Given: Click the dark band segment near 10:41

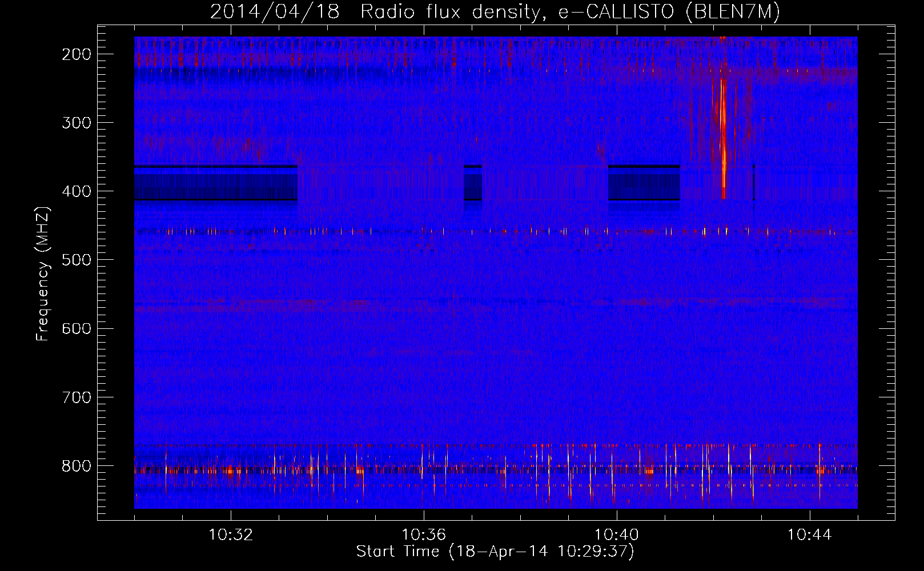Looking at the screenshot, I should [x=644, y=183].
